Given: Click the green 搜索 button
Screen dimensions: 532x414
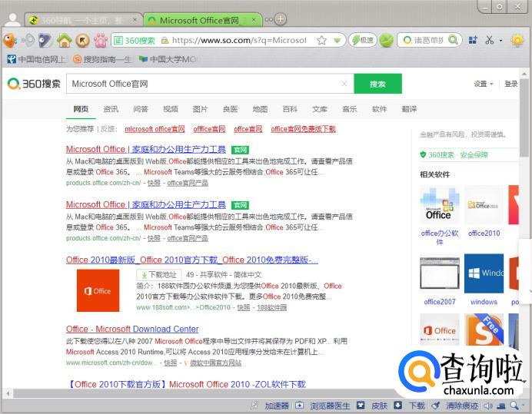Looking at the screenshot, I should pos(377,84).
